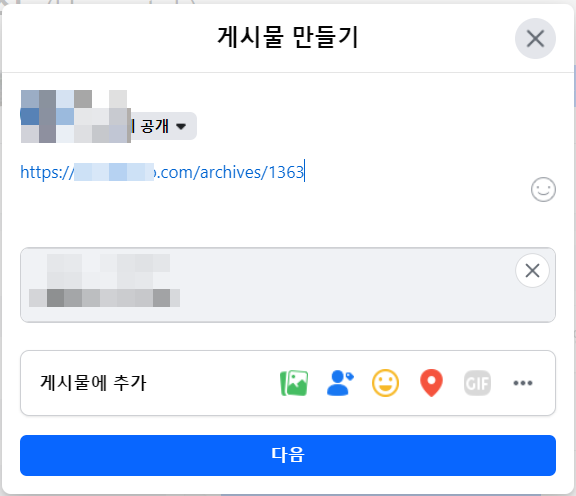Expand the caret arrow beside 공개
The width and height of the screenshot is (576, 496).
(x=181, y=126)
